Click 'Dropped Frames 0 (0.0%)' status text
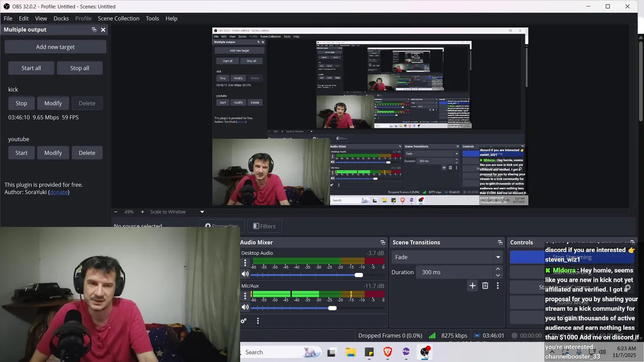This screenshot has width=644, height=362. coord(390,335)
